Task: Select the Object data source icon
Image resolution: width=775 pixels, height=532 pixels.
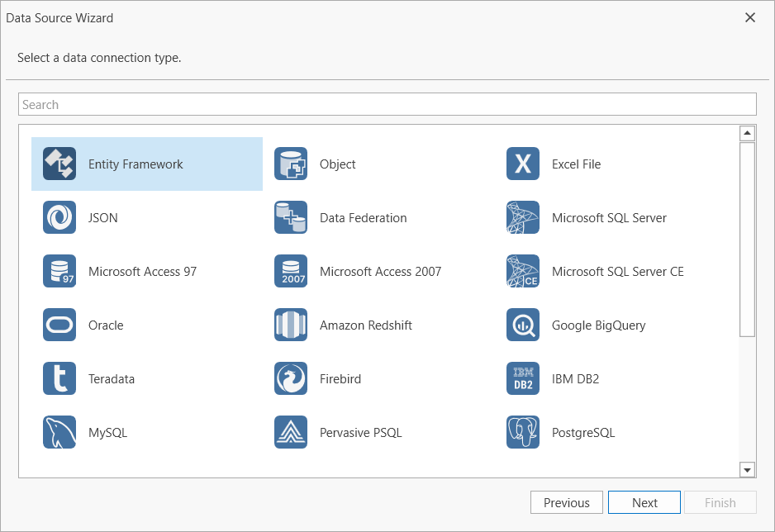Action: 291,164
